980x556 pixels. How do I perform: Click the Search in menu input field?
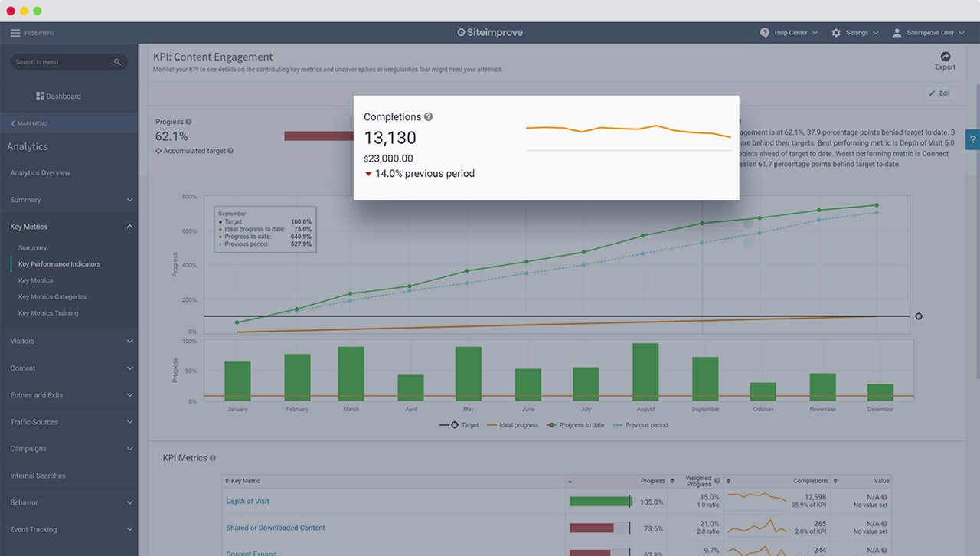61,62
